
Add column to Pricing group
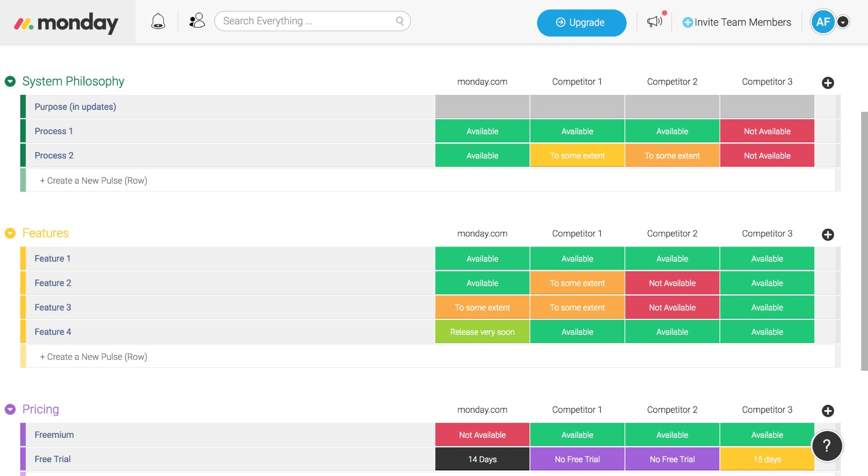tap(828, 411)
